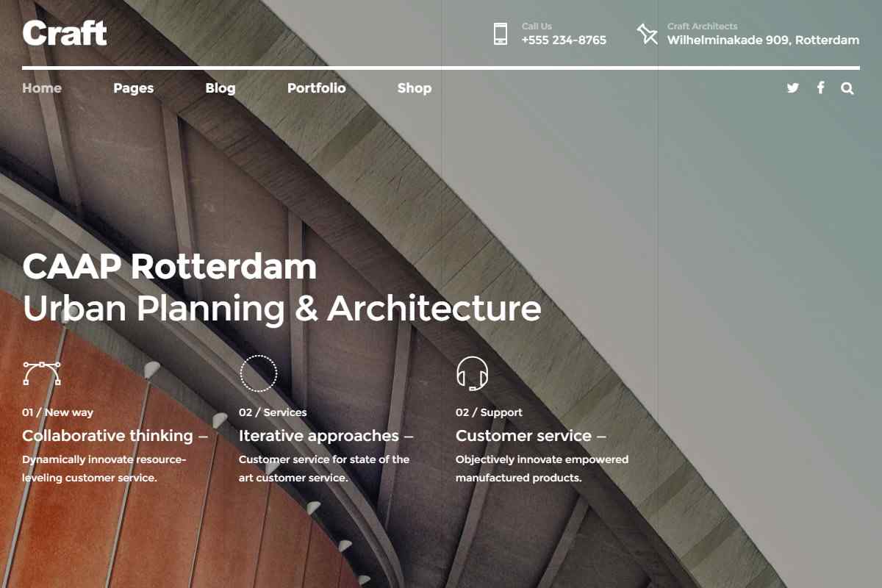Click the phone icon beside Call Us
The width and height of the screenshot is (882, 588).
coord(501,34)
